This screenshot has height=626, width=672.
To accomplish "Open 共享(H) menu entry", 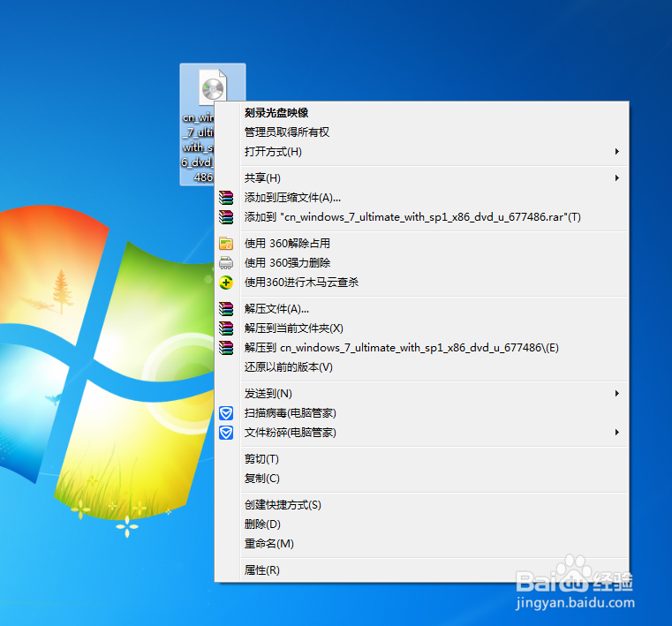I will click(421, 177).
